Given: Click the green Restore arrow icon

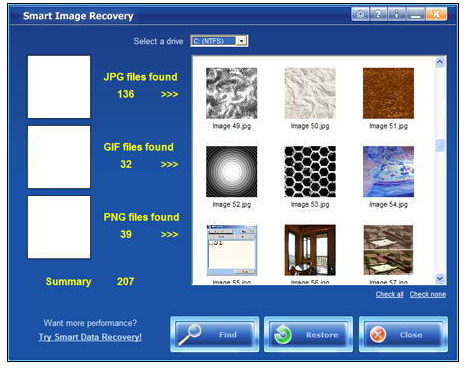Looking at the screenshot, I should click(282, 334).
